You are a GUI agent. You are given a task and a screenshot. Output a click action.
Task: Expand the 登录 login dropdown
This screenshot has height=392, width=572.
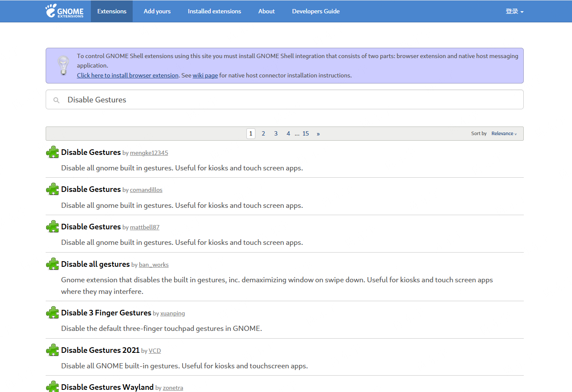(514, 12)
